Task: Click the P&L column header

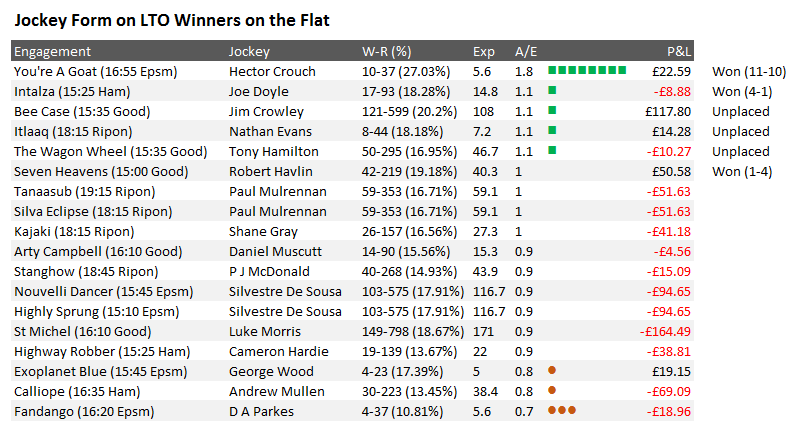Action: coord(679,52)
